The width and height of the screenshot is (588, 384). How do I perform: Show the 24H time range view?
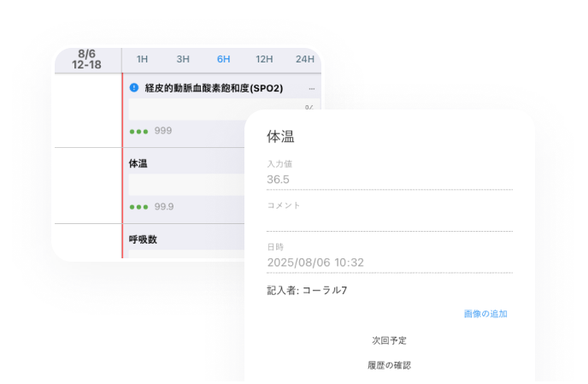click(304, 59)
